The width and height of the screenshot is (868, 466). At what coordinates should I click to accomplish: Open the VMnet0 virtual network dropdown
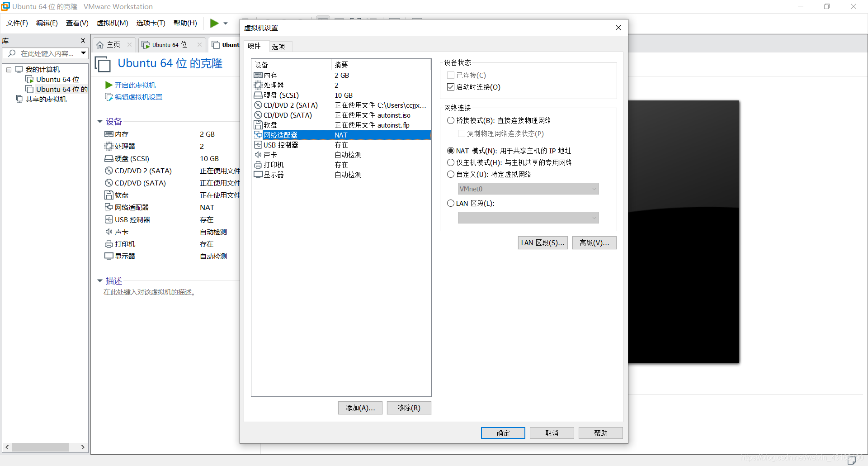(528, 189)
